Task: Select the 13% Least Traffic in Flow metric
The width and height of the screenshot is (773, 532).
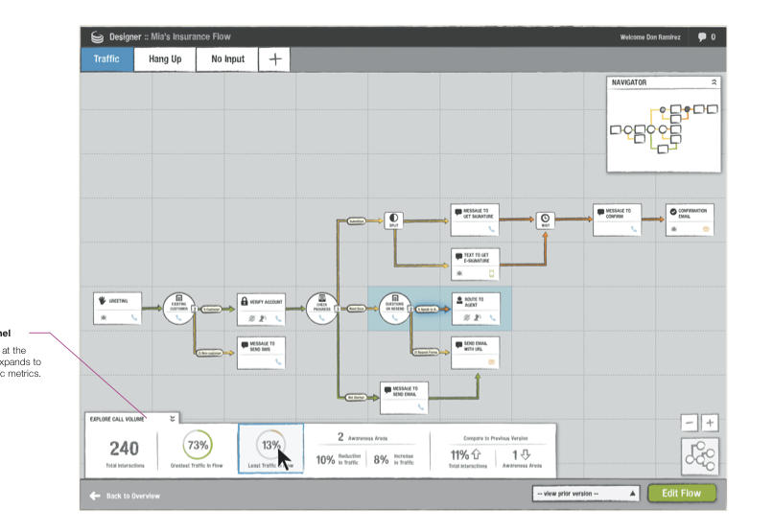Action: (x=270, y=449)
